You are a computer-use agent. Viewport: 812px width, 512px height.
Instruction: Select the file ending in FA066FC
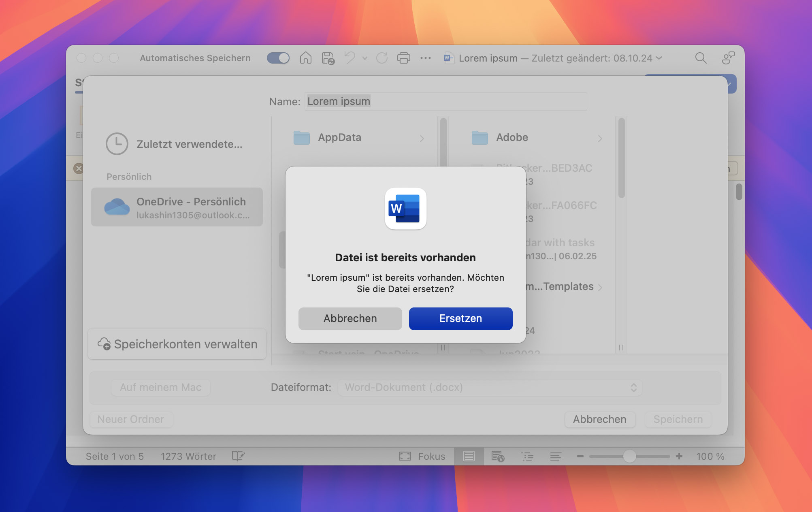coord(561,211)
